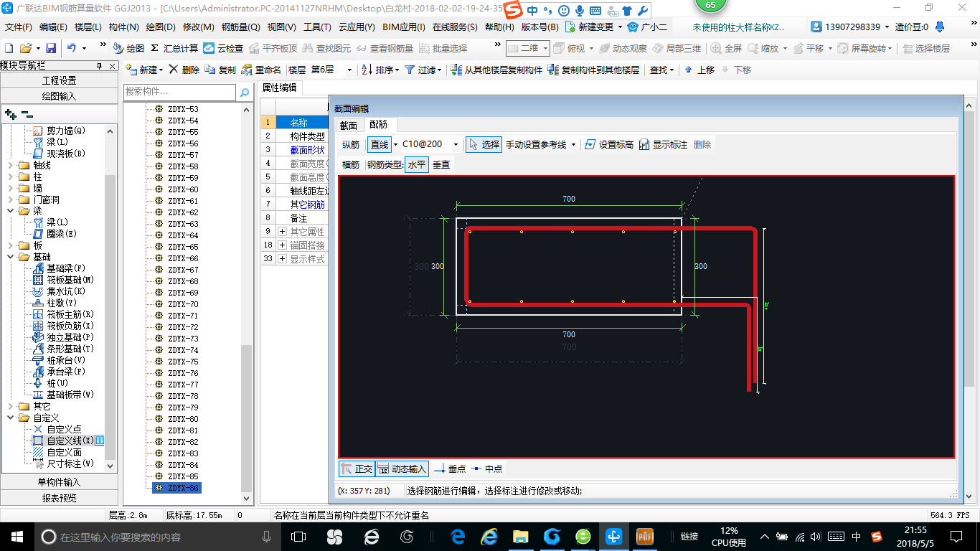Open the 文件(F) menu
This screenshot has height=551, width=980.
click(x=19, y=27)
